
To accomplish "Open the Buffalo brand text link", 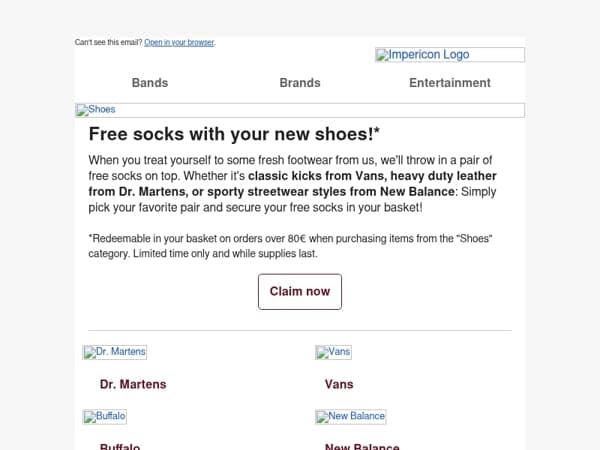I will (x=120, y=447).
